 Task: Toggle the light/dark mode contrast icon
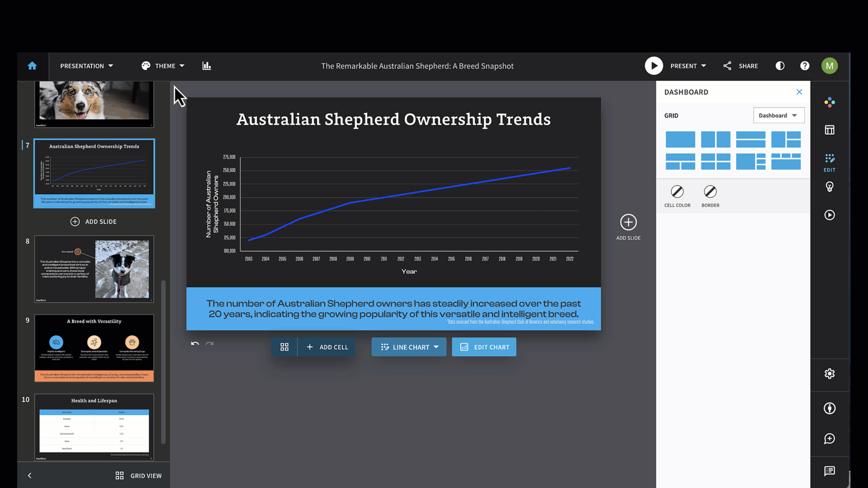[780, 66]
